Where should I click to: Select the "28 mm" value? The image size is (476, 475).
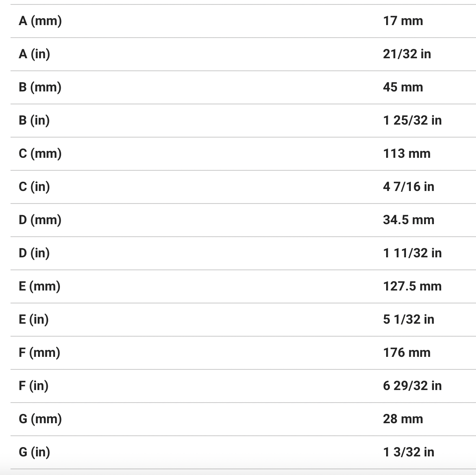tap(403, 419)
